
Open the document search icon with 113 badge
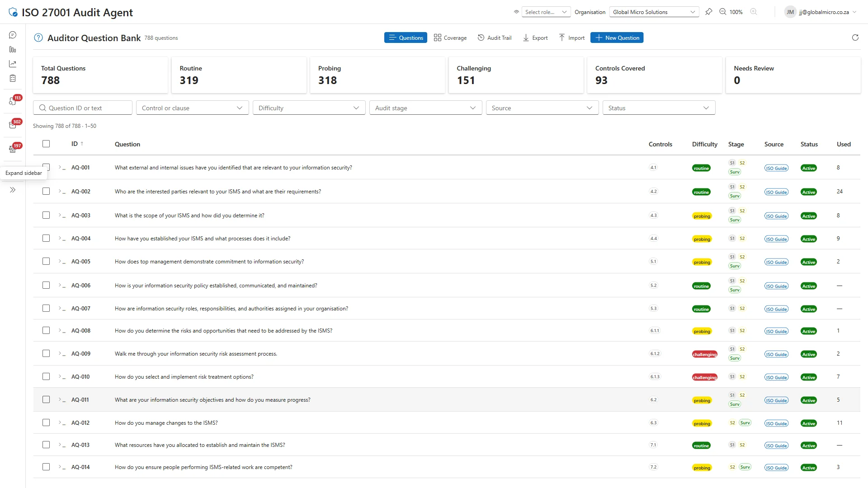click(12, 101)
